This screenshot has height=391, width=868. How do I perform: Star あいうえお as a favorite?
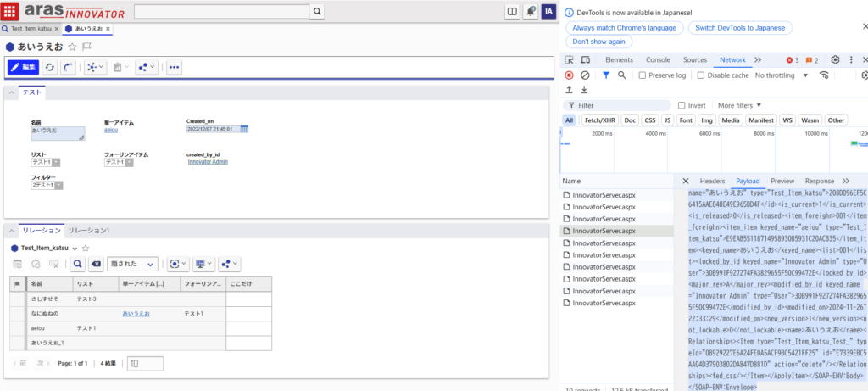(x=72, y=47)
